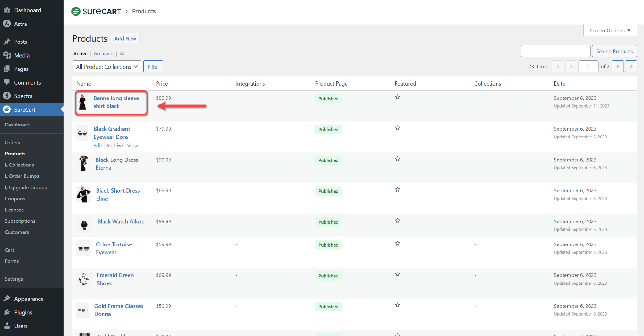Open Coupons in SureCart submenu
The height and width of the screenshot is (336, 644).
point(15,199)
